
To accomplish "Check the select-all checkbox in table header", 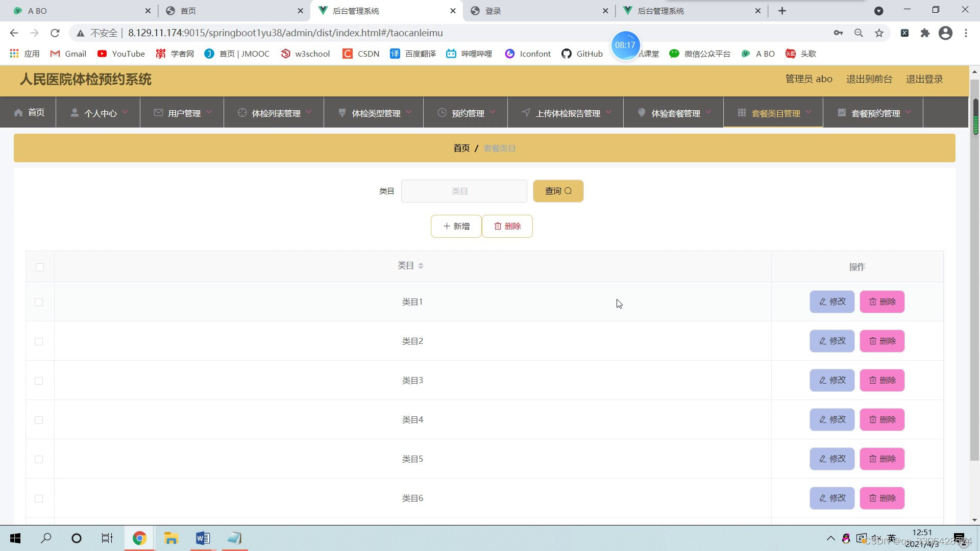I will [x=40, y=267].
